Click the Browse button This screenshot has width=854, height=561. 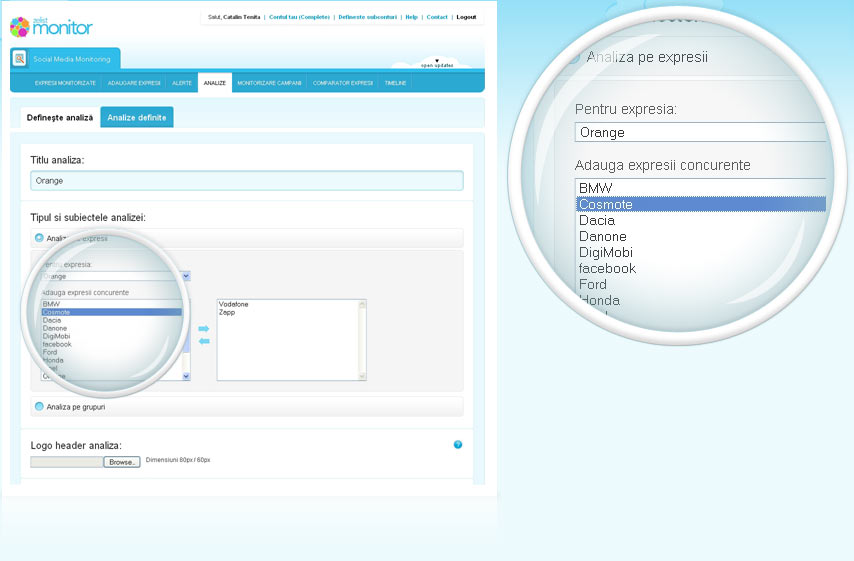point(122,462)
